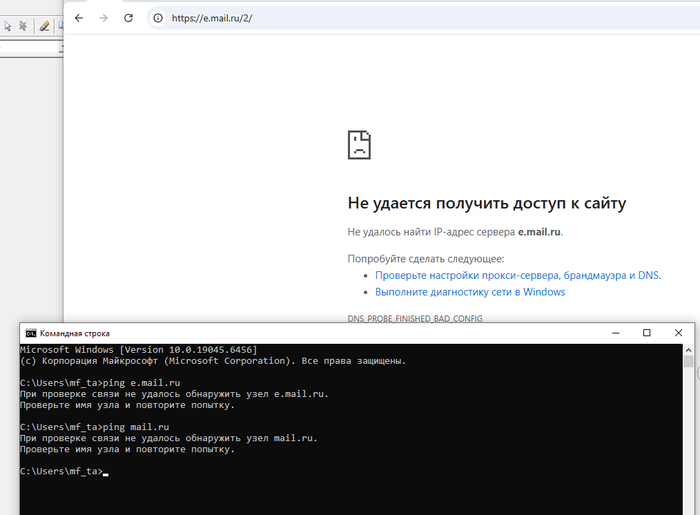This screenshot has width=700, height=515.
Task: Click the Microsoft Corporation copyright line
Action: (x=213, y=361)
